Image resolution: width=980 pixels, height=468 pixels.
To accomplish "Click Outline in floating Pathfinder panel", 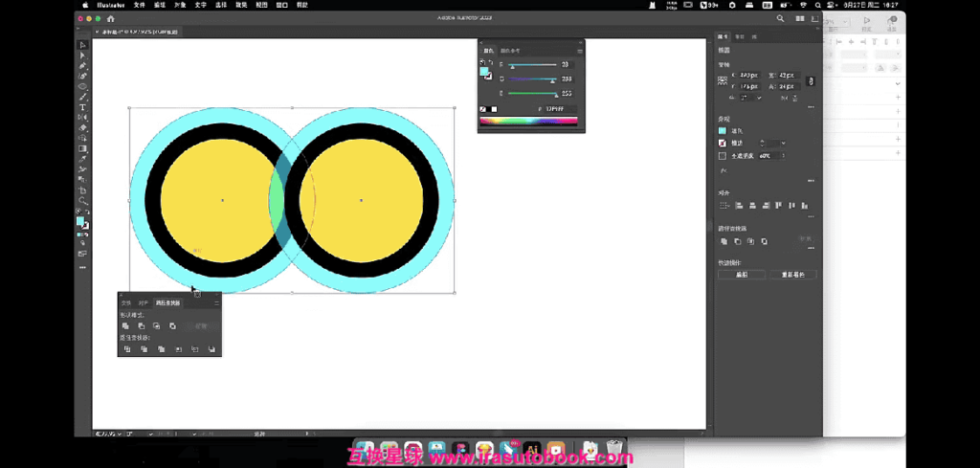I will pyautogui.click(x=195, y=348).
